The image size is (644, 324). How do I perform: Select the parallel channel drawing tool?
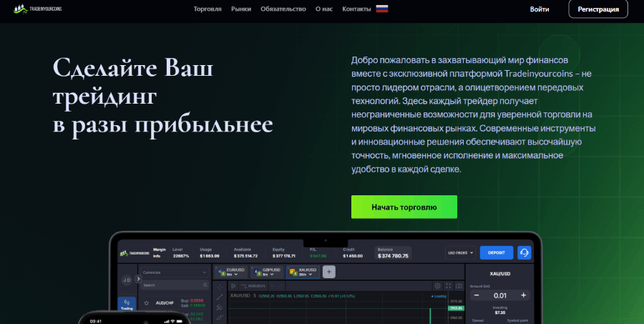pyautogui.click(x=220, y=307)
